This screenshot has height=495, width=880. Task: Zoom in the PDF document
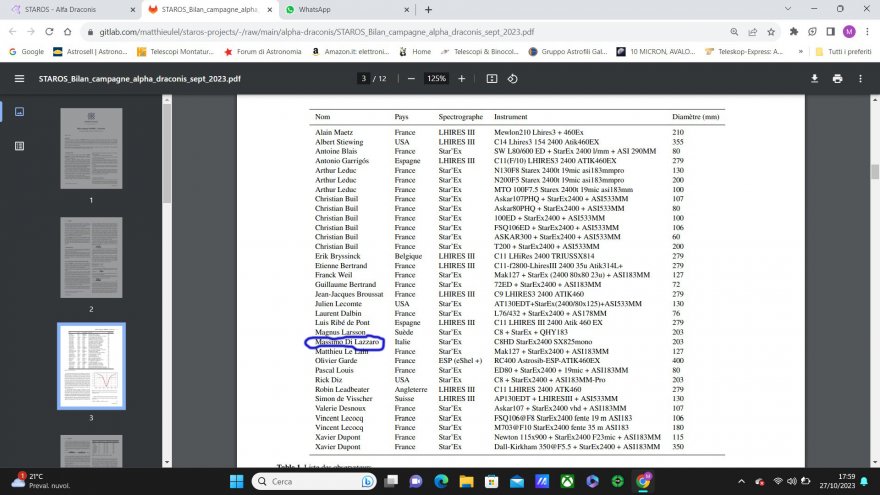pos(461,78)
